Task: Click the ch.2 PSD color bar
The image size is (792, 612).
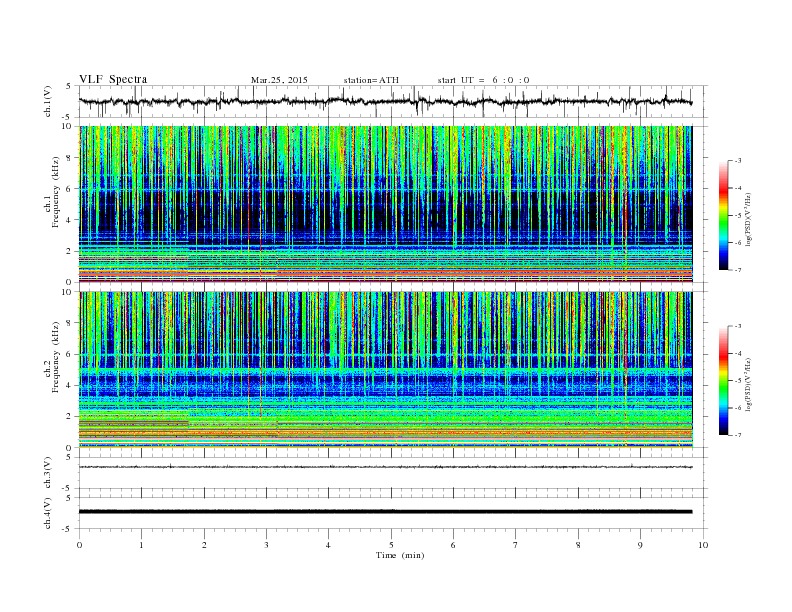Action: pos(723,381)
